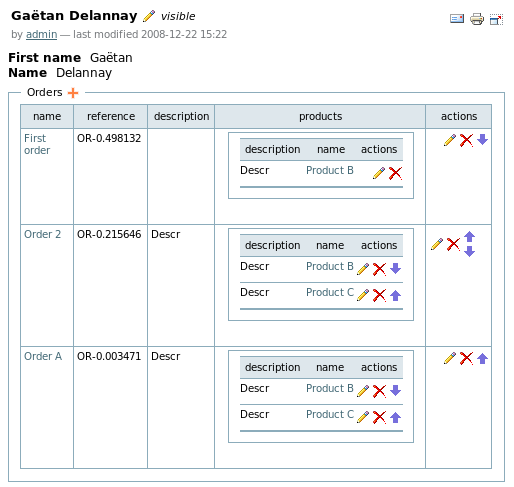Add a new order with plus icon
514x487 pixels.
point(73,93)
